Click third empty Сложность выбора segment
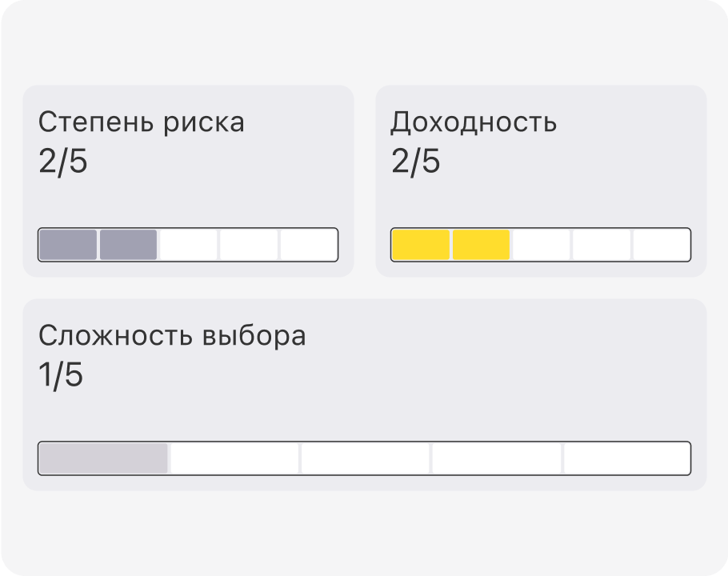Viewport: 728px width, 576px height. [x=366, y=458]
